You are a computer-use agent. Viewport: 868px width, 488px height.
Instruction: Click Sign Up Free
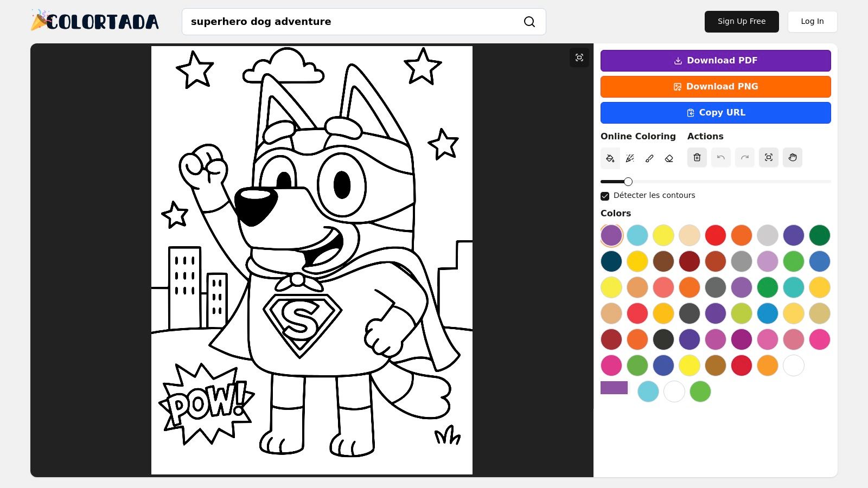[x=742, y=21]
